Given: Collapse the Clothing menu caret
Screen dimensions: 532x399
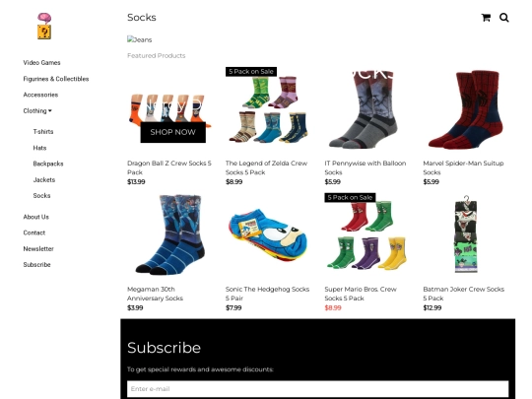Looking at the screenshot, I should coord(50,111).
